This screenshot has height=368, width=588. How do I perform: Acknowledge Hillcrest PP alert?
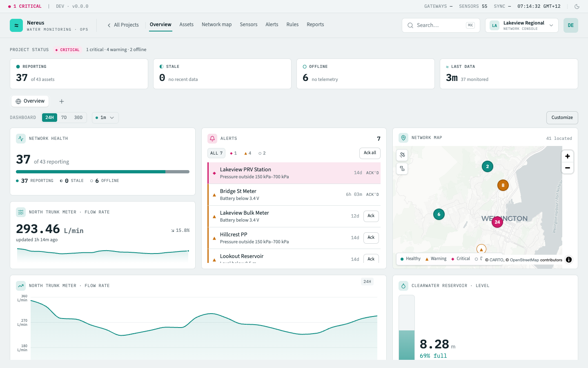coord(371,238)
